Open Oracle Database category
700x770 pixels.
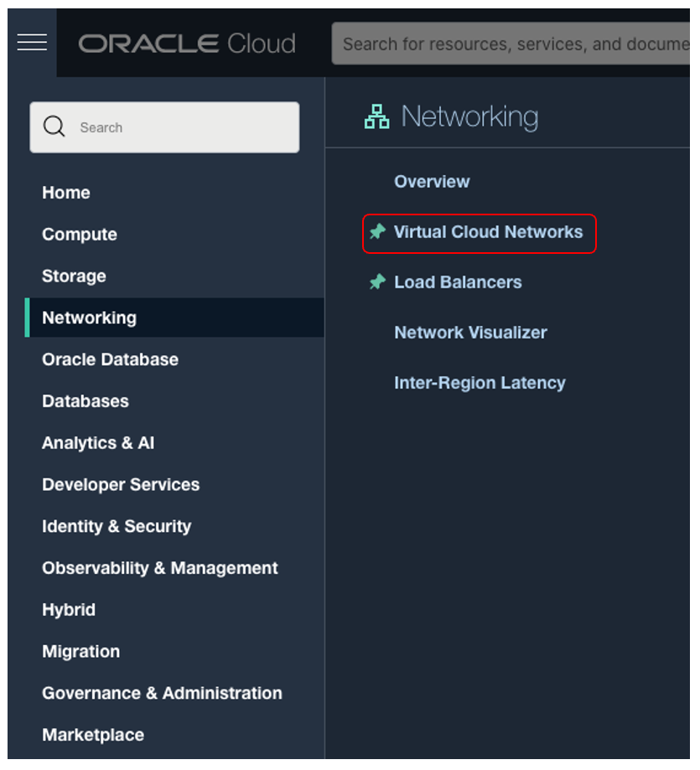click(110, 359)
